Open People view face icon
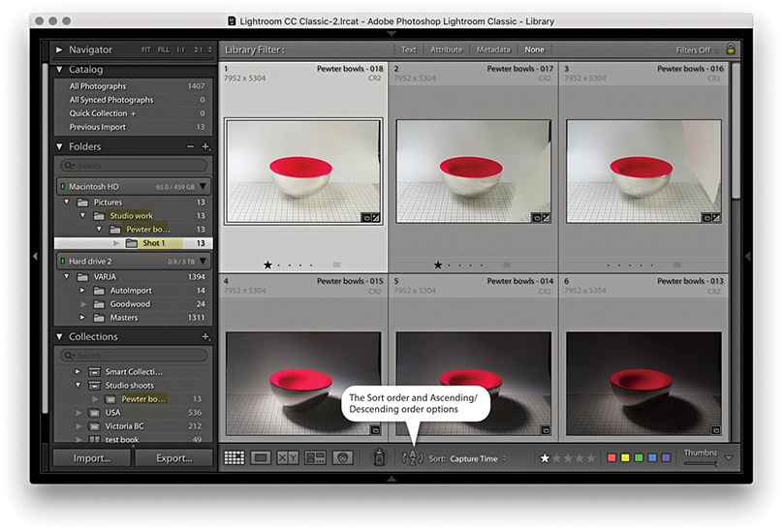This screenshot has height=532, width=784. (341, 458)
